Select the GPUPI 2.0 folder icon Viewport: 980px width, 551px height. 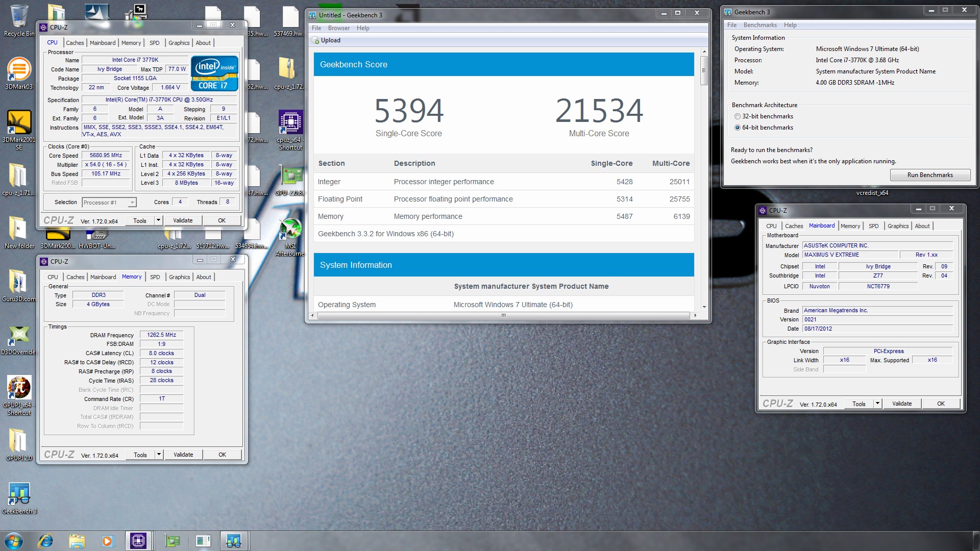(x=19, y=445)
